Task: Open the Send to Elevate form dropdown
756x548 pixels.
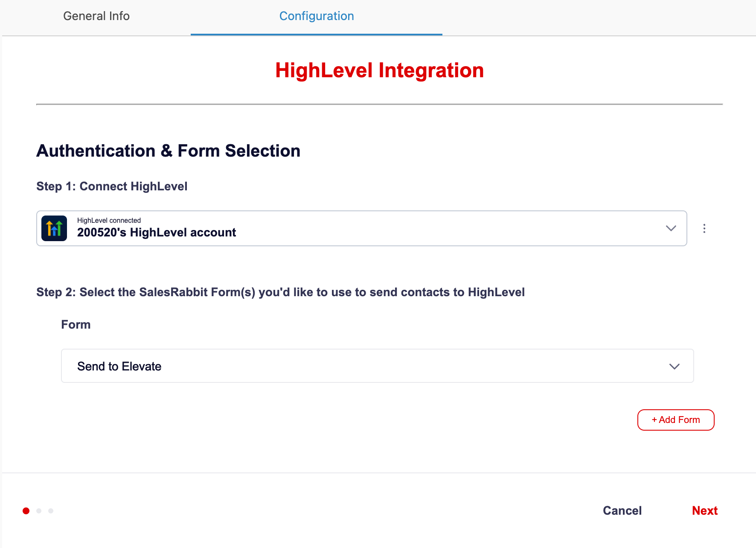Action: coord(378,366)
